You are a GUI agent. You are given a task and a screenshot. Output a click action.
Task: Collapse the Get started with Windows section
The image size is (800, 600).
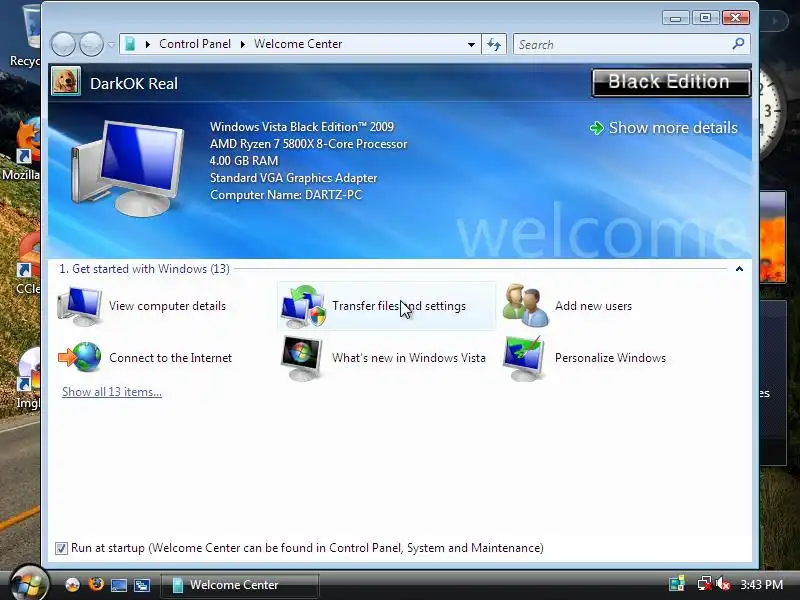(x=739, y=269)
